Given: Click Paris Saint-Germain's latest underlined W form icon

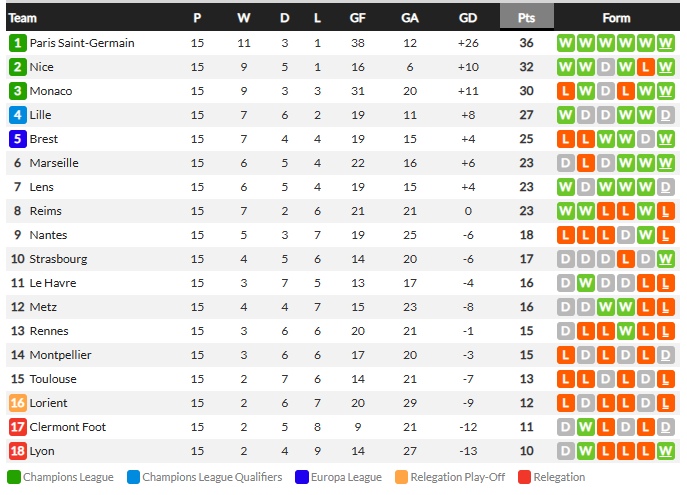Looking at the screenshot, I should point(665,43).
